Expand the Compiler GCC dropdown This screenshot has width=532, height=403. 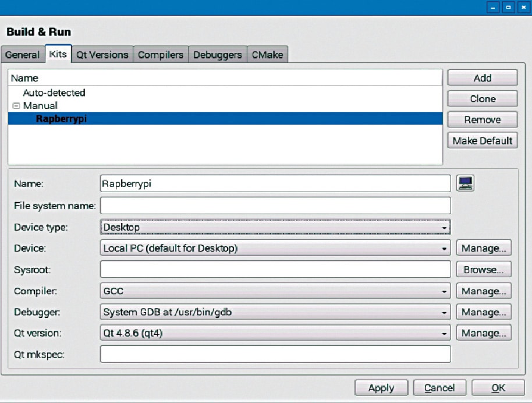tap(275, 291)
